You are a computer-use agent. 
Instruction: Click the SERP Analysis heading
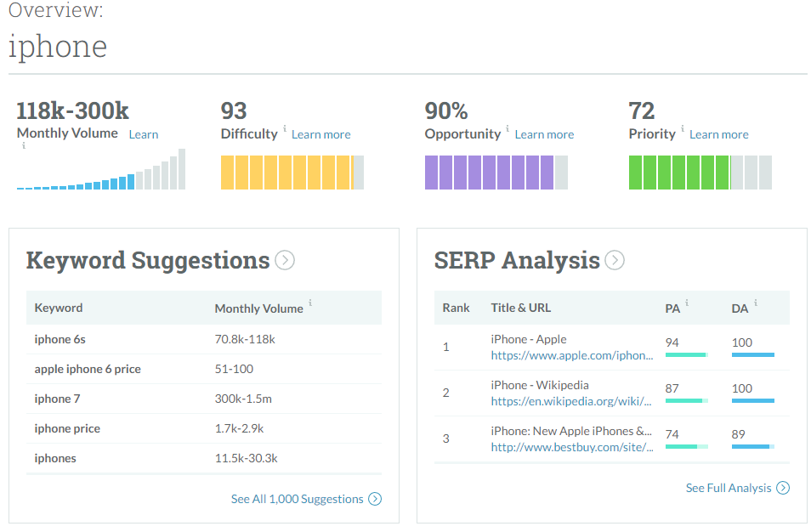517,260
